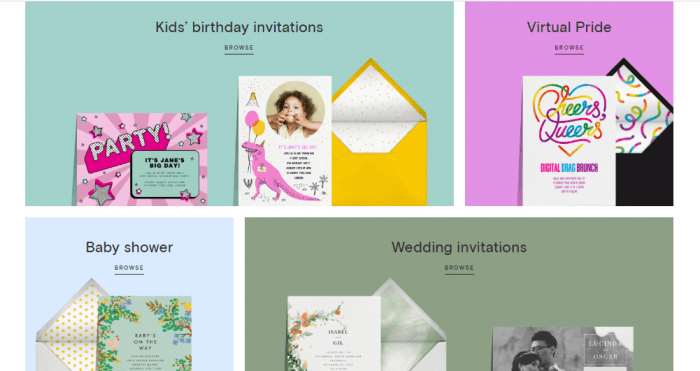Image resolution: width=700 pixels, height=371 pixels.
Task: Select the pink dinosaur birthday invitation card
Action: coord(285,141)
